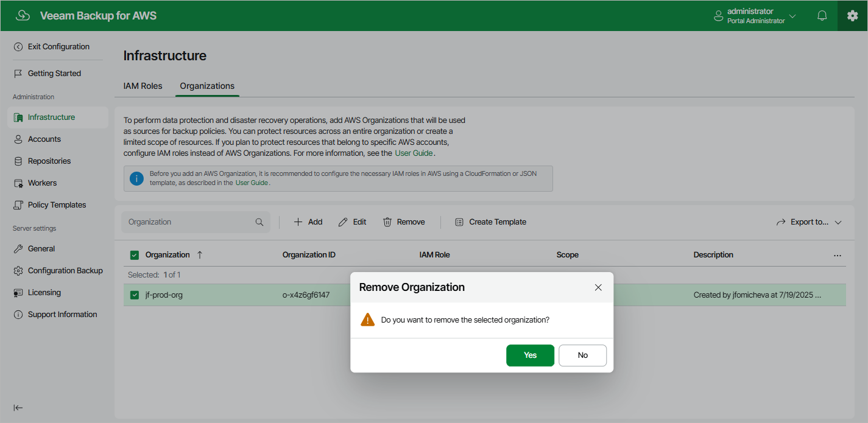This screenshot has height=423, width=868.
Task: Click the Infrastructure building icon
Action: pyautogui.click(x=18, y=117)
